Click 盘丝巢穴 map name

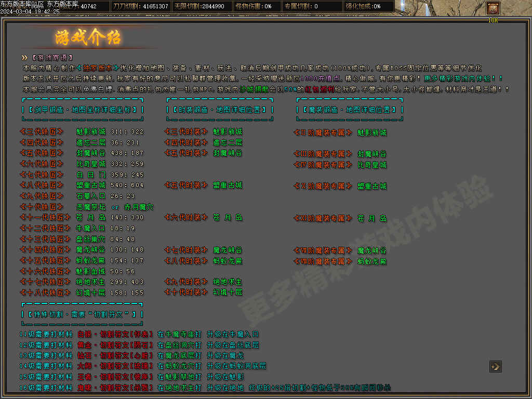[90, 239]
